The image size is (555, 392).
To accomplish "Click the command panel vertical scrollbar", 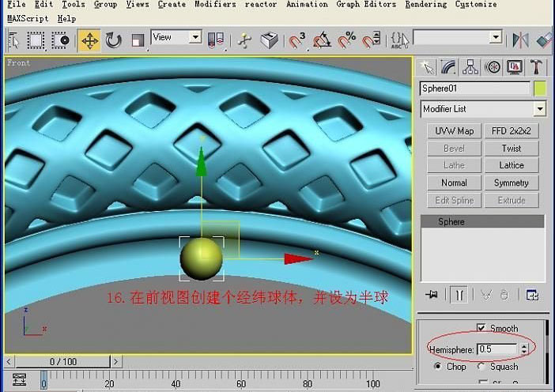I will (547, 352).
